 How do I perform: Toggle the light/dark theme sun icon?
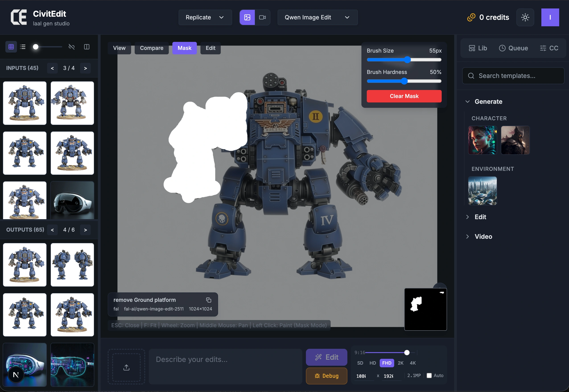[525, 17]
